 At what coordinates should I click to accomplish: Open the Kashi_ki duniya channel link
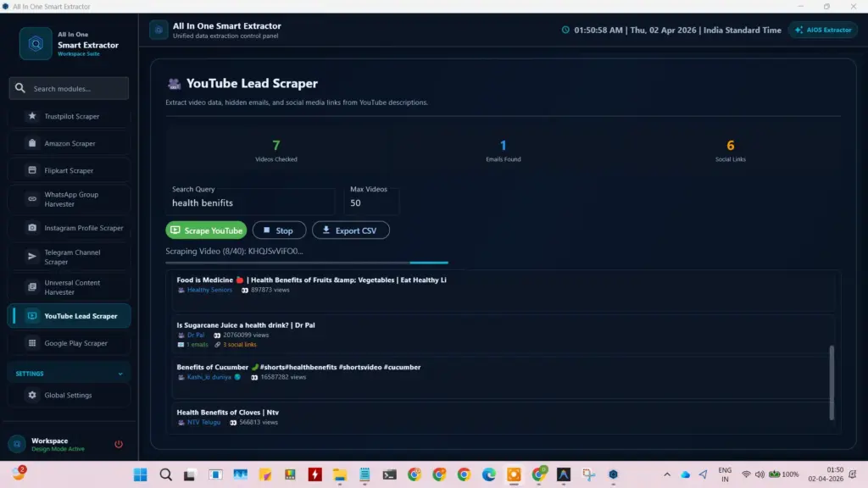pyautogui.click(x=209, y=377)
